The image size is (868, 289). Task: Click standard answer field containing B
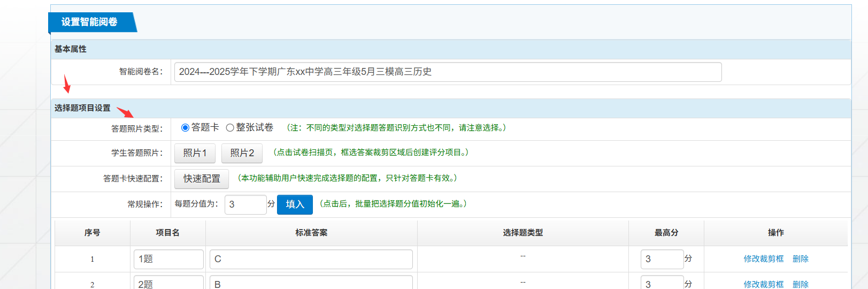pyautogui.click(x=311, y=283)
